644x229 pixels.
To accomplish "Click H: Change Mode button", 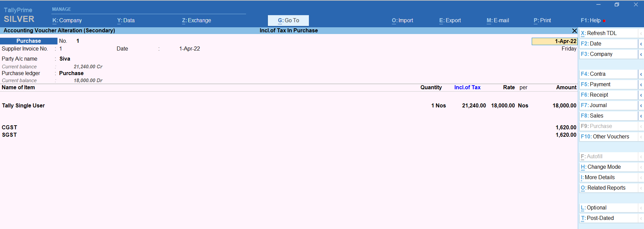I will 608,167.
